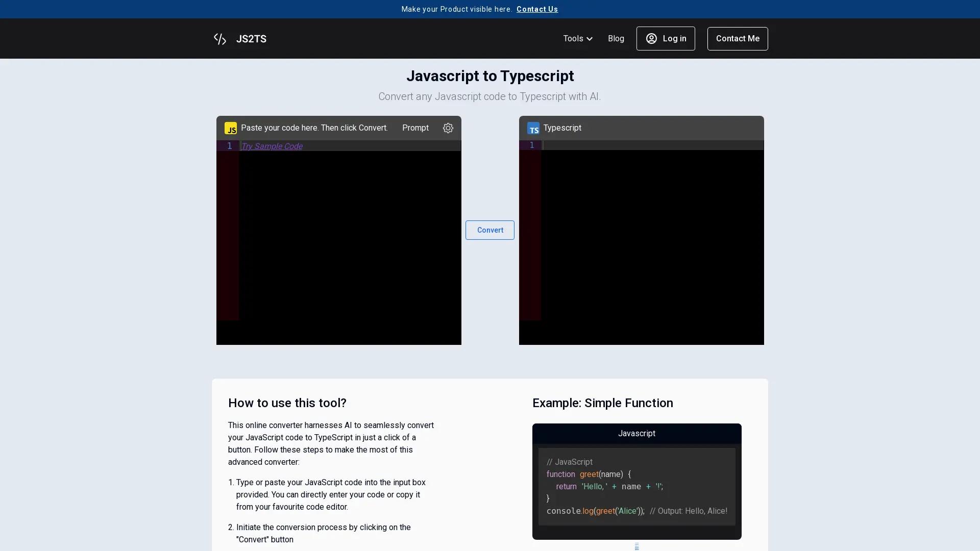The height and width of the screenshot is (551, 980).
Task: Select the Prompt tab in the editor header
Action: pos(415,128)
